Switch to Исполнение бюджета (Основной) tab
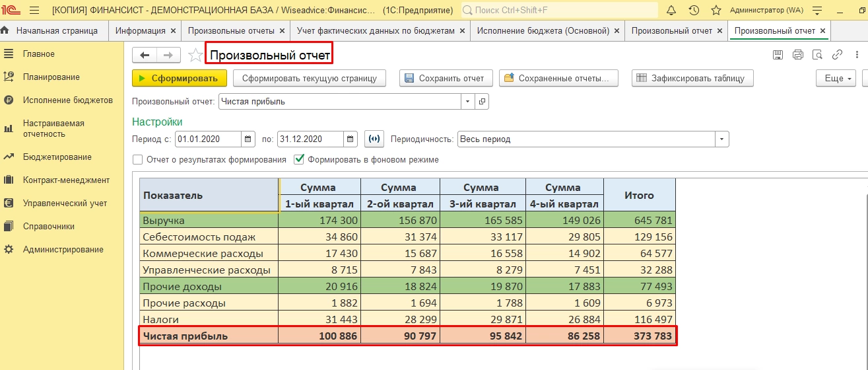Viewport: 868px width, 370px height. pos(543,31)
